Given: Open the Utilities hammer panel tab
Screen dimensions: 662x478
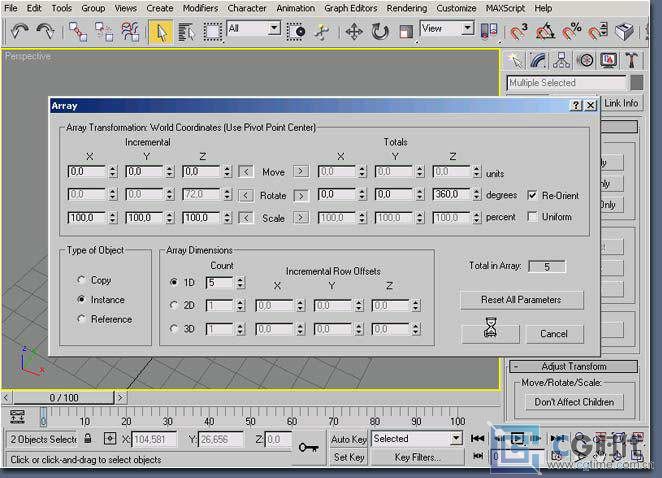Looking at the screenshot, I should 632,61.
